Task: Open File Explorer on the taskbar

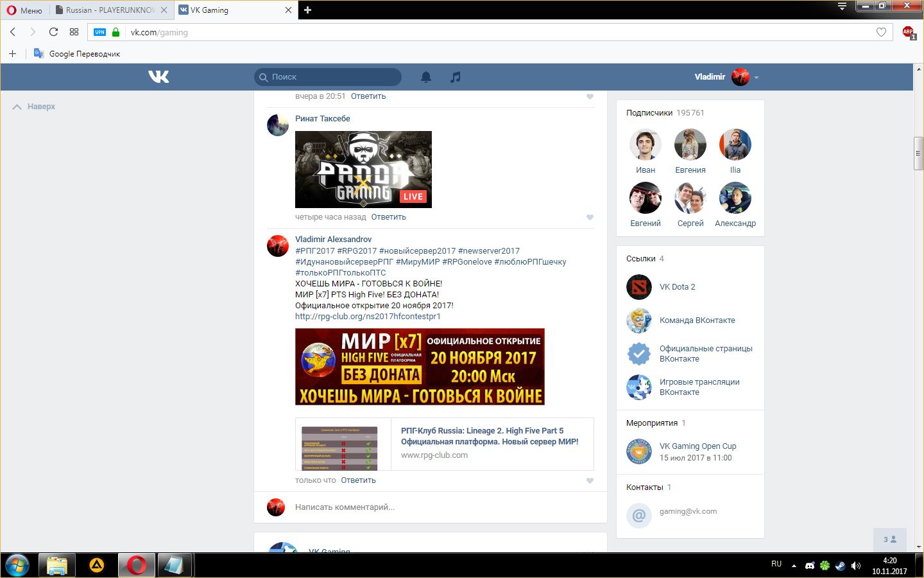Action: click(57, 565)
